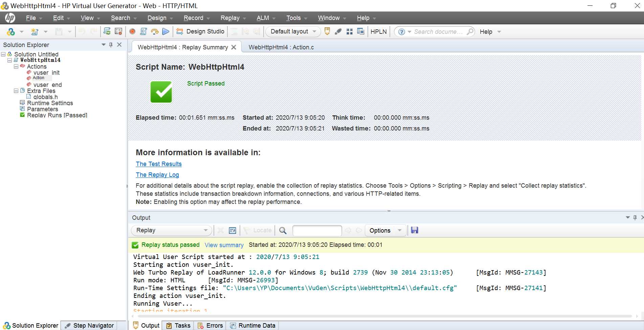Screen dimensions: 644x330
Task: Click the HP logo in the menu bar
Action: [10, 18]
